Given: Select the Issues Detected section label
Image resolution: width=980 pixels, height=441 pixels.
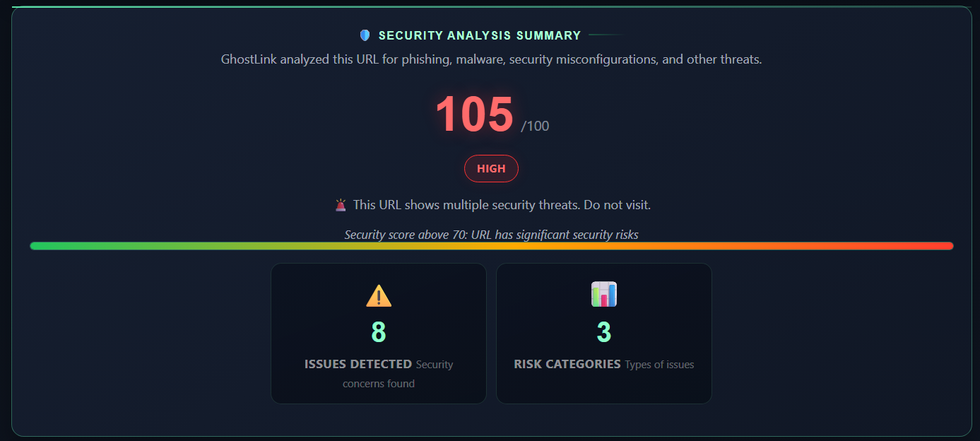Looking at the screenshot, I should 358,364.
